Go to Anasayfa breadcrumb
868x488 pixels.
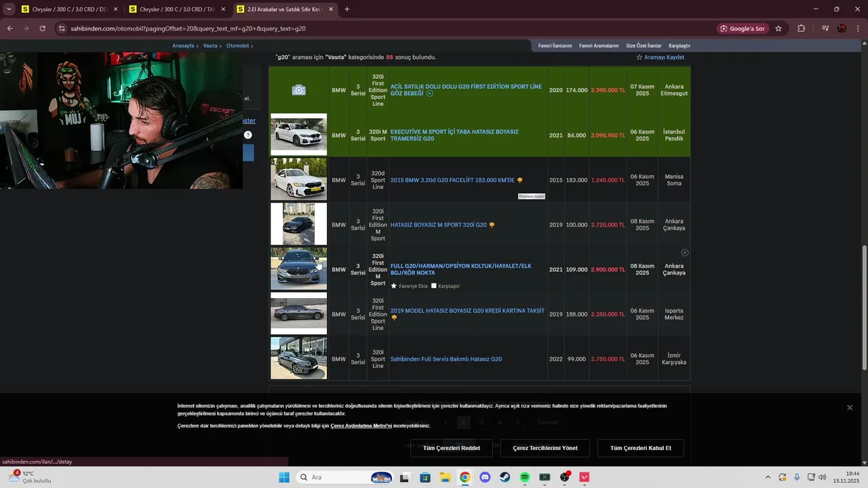click(x=183, y=45)
